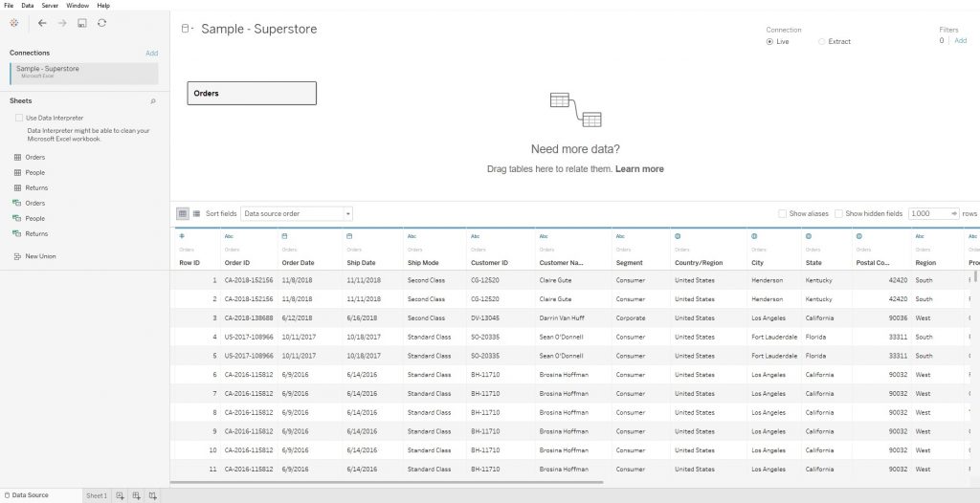Save the workbook with the disk icon
This screenshot has height=503, width=980.
(82, 23)
